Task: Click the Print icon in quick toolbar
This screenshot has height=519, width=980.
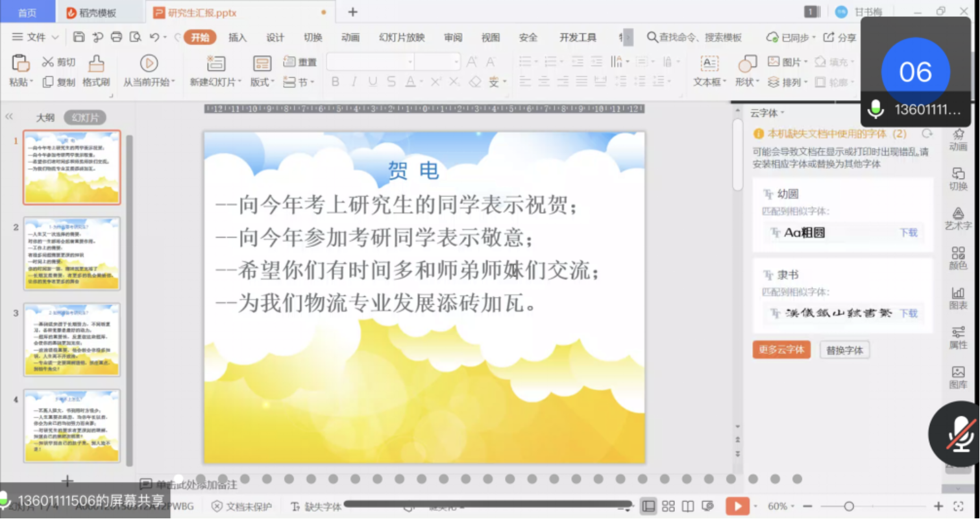Action: tap(116, 37)
